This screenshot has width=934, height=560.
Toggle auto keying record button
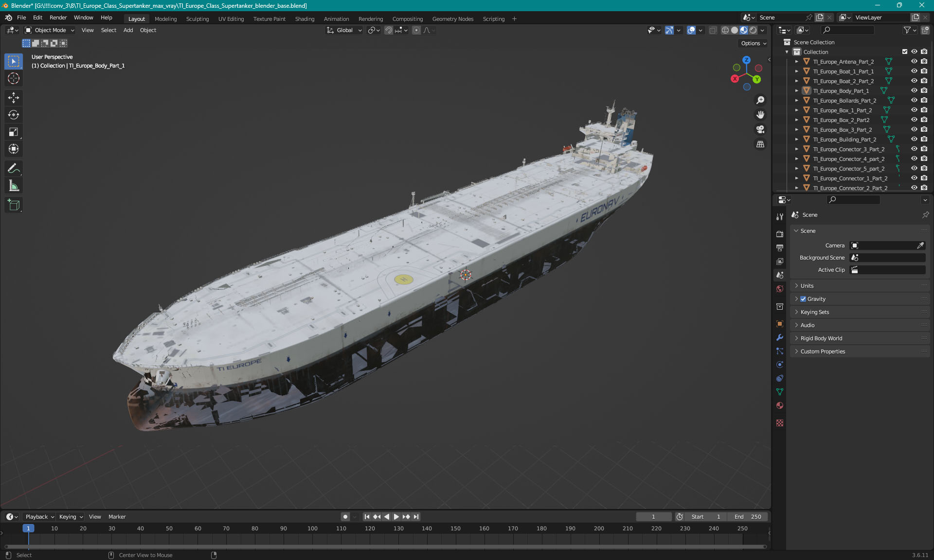tap(345, 517)
